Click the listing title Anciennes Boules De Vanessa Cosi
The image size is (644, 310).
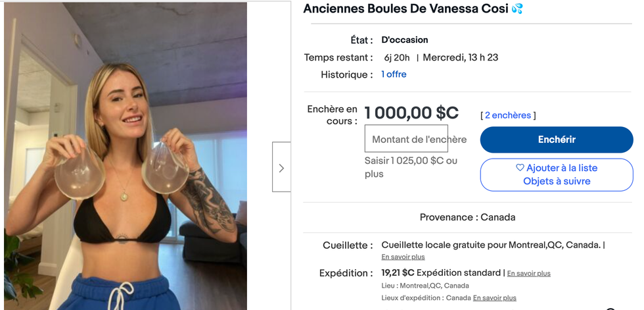pos(405,9)
